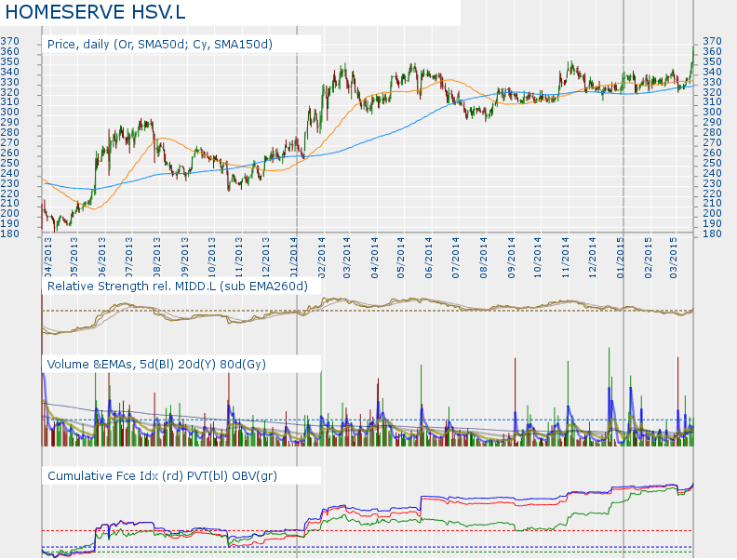Viewport: 737px width, 560px height.
Task: Click 250 on the left price axis
Action: (x=10, y=164)
